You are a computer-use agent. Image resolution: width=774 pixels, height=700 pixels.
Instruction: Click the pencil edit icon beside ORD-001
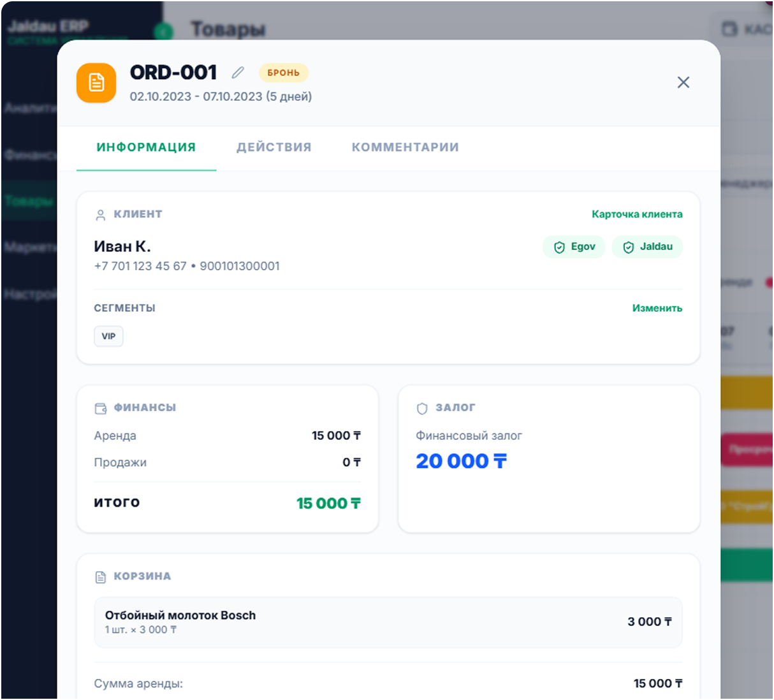coord(238,73)
